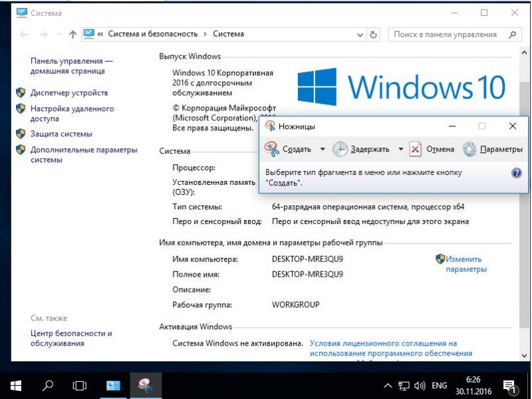Screen dimensions: 532x399
Task: Click the Параметры button label
Action: pos(501,149)
